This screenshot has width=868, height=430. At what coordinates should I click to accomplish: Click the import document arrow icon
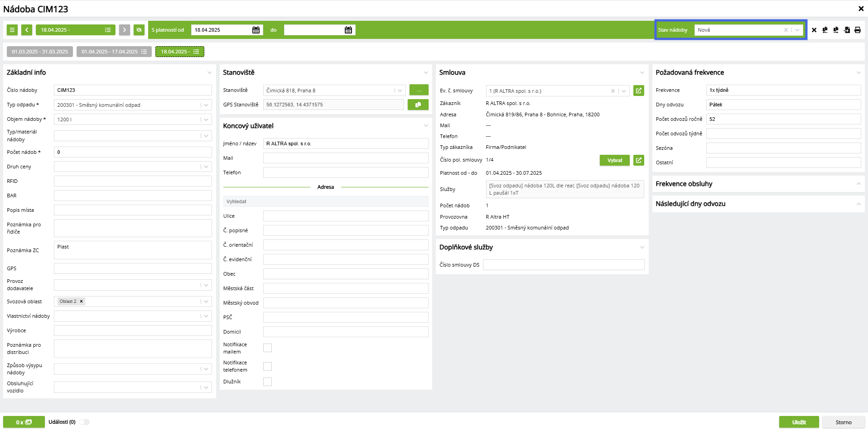(847, 30)
